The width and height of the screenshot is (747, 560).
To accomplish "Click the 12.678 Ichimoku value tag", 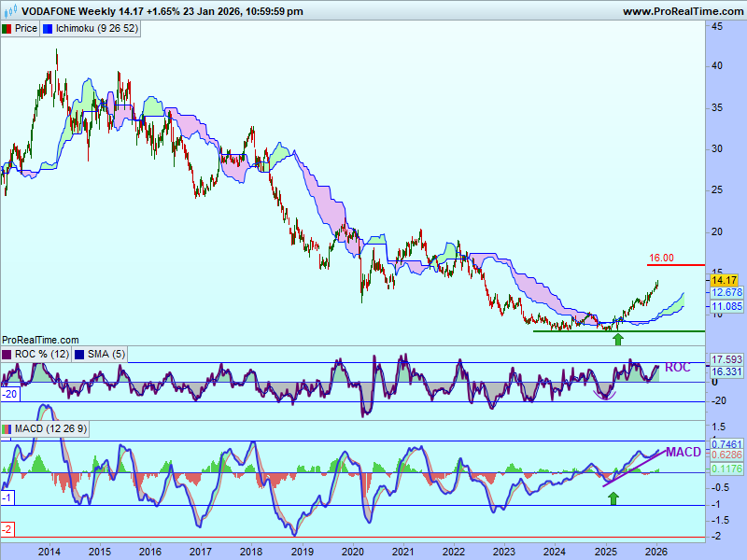I will tap(726, 292).
